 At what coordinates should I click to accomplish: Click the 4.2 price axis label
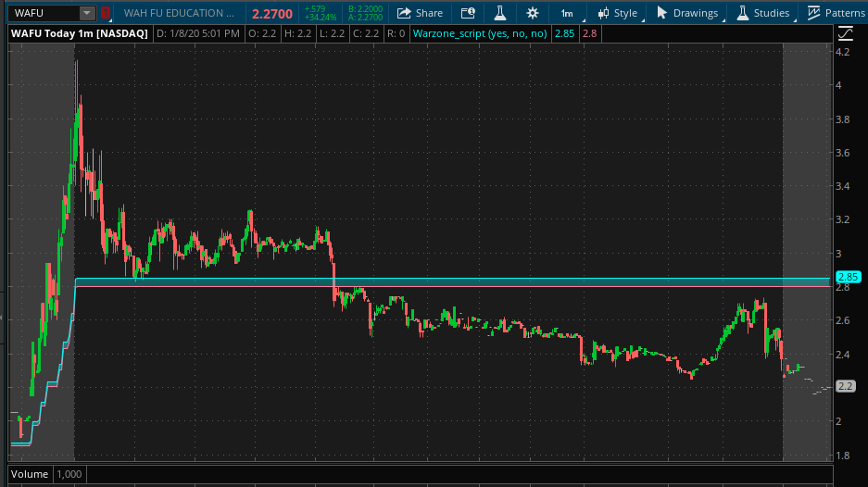(x=843, y=52)
